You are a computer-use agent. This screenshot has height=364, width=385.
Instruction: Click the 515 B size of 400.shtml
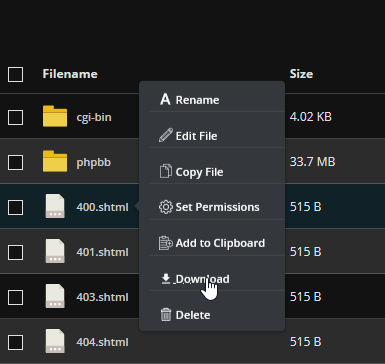pyautogui.click(x=306, y=207)
